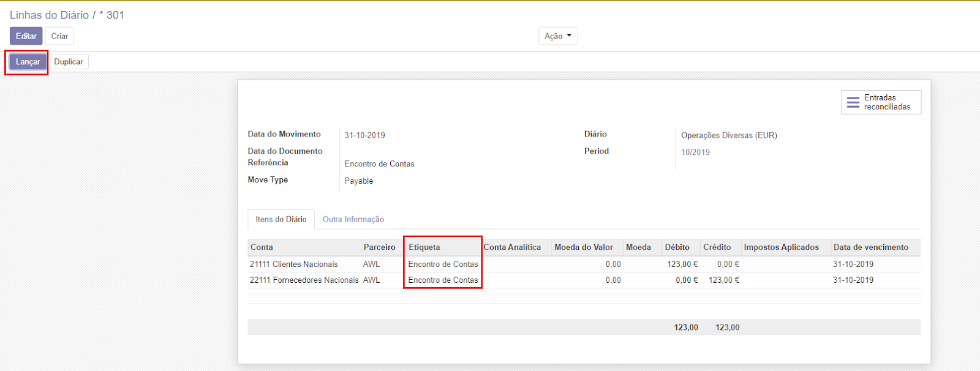Click the 123,00 € debit in Clientes row
This screenshot has height=371, width=980.
pos(682,264)
